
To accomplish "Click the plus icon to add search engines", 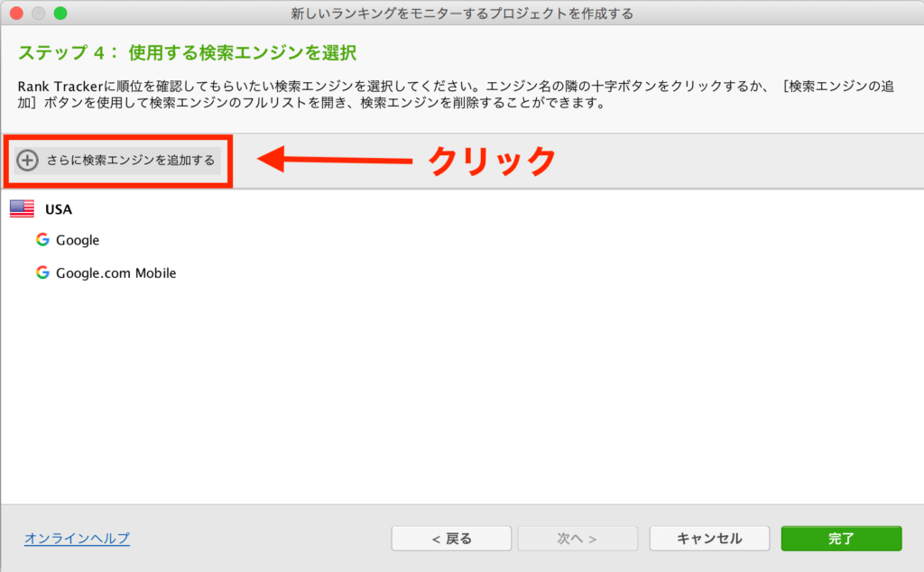I will coord(27,161).
